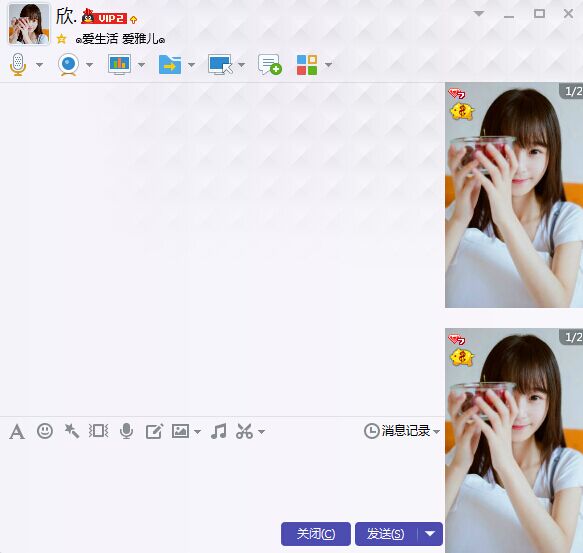Screen dimensions: 583x553
Task: Click the VIP2 membership badge
Action: point(104,17)
